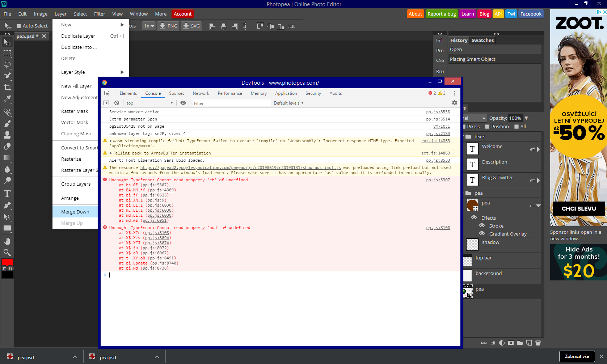Click the shadow layer thumbnail
The height and width of the screenshot is (364, 607).
472,245
